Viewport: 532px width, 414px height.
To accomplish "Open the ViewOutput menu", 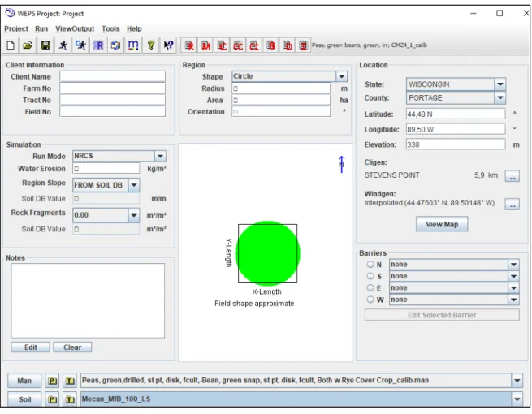I will point(75,29).
